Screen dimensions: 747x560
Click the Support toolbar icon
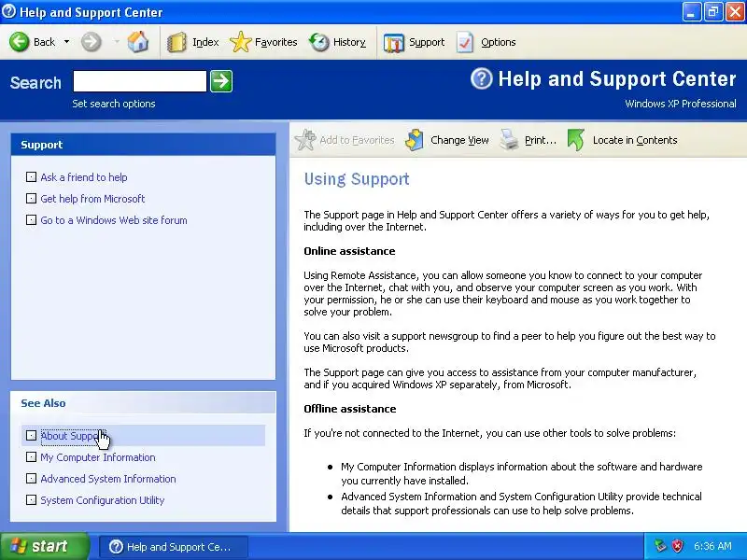pyautogui.click(x=393, y=42)
